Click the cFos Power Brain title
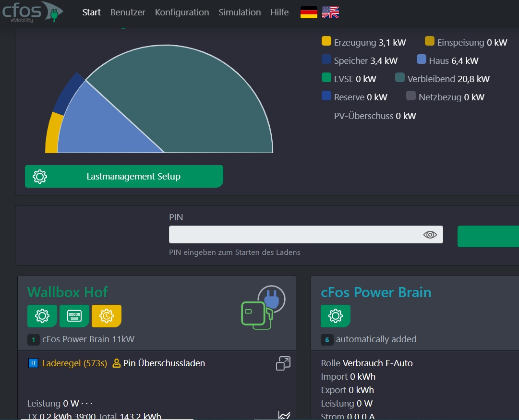Screen dimensions: 519x420 (x=376, y=292)
